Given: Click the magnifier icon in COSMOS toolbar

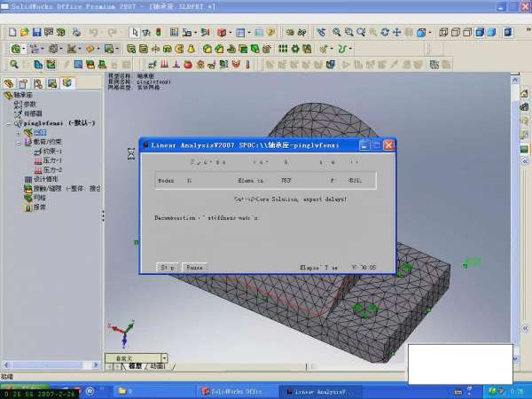Looking at the screenshot, I should pyautogui.click(x=14, y=64).
